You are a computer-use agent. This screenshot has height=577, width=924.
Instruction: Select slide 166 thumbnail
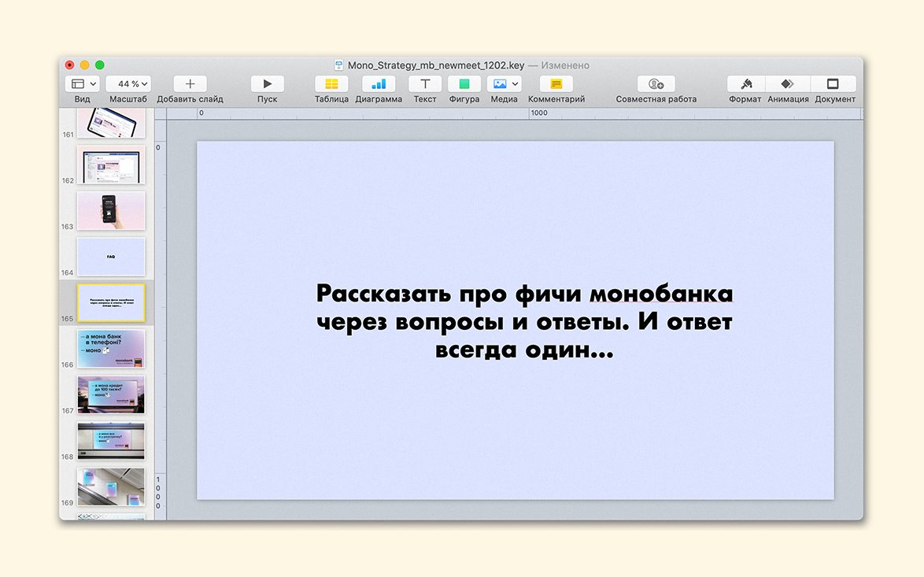(111, 348)
